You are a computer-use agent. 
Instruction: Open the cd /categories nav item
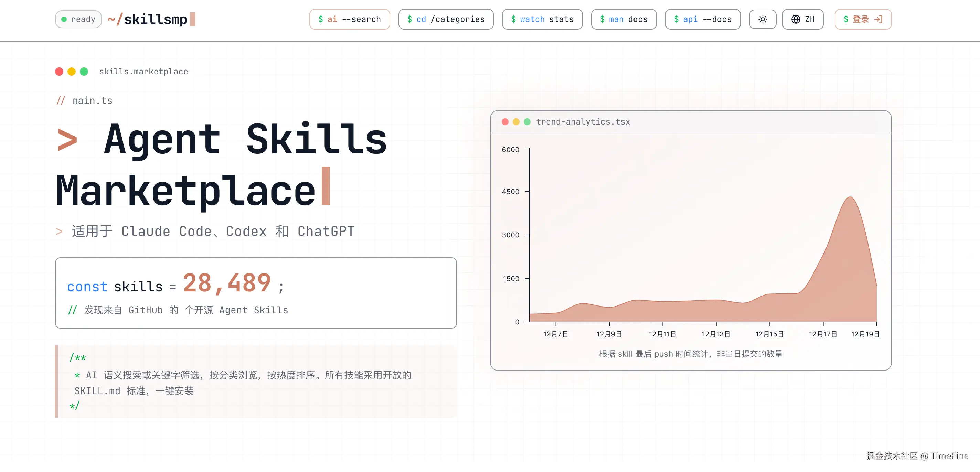[x=446, y=19]
